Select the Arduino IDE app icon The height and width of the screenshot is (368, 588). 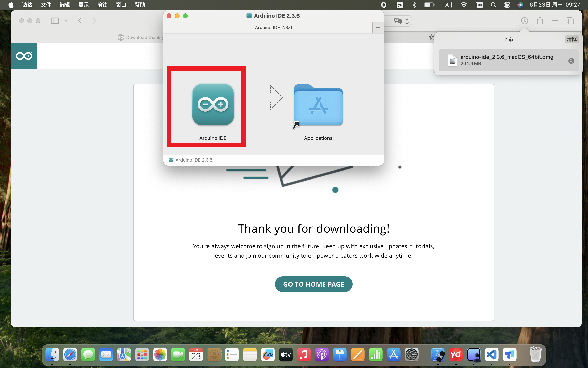[x=213, y=105]
